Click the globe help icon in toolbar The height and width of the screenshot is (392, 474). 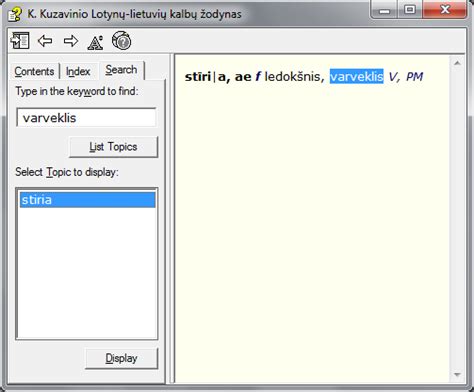point(121,41)
